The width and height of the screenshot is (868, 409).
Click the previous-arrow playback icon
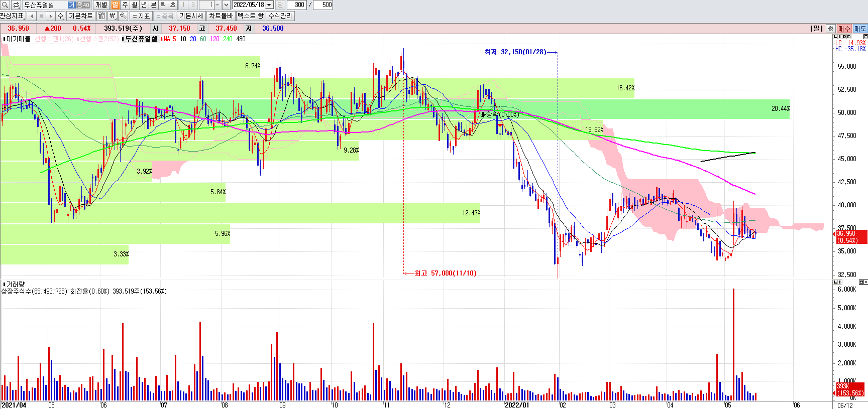tap(32, 16)
